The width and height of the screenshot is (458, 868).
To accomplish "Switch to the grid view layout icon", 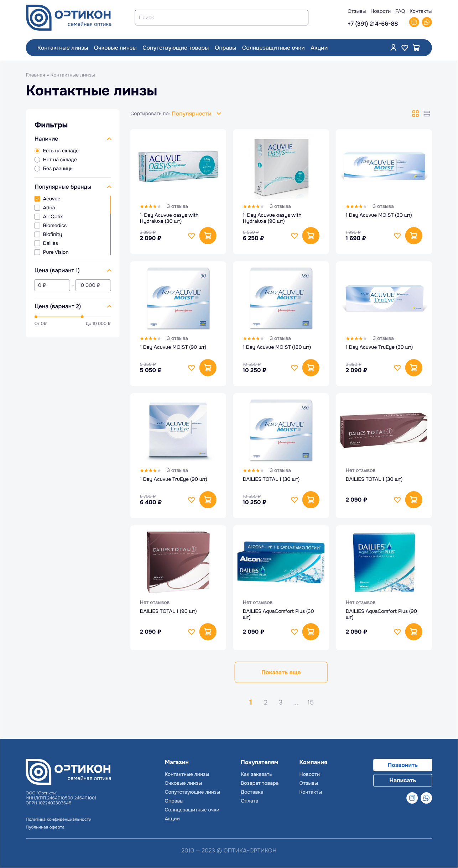I will tap(415, 114).
